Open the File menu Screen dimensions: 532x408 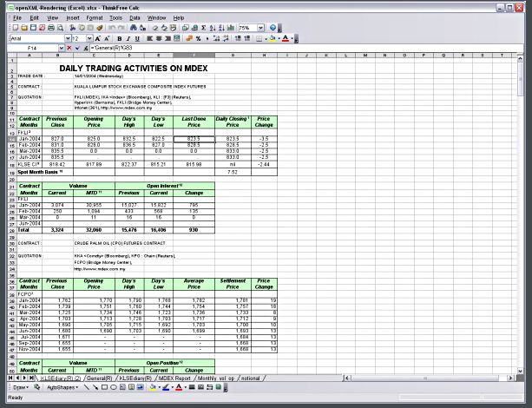point(17,17)
